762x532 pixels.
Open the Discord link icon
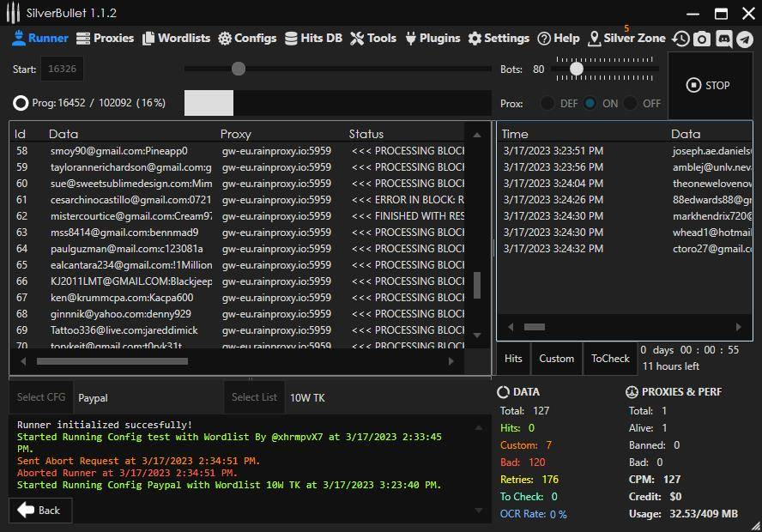(x=723, y=39)
